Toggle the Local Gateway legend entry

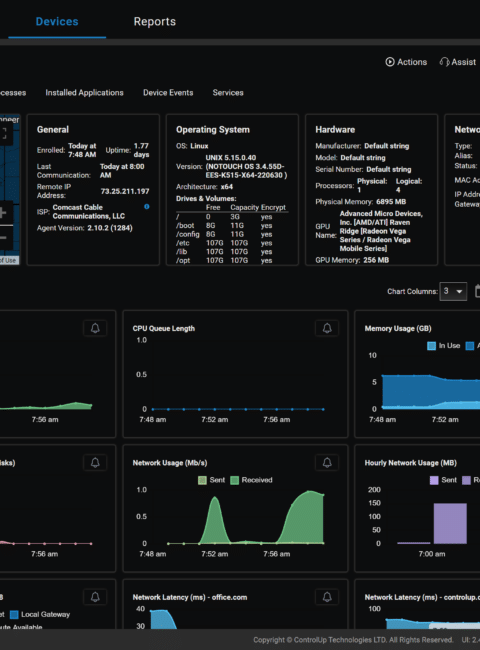pos(40,614)
